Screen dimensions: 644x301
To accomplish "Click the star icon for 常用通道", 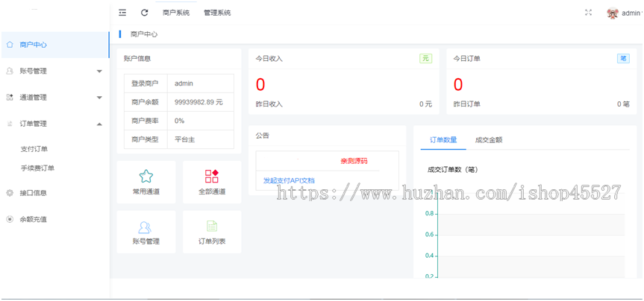I will (146, 176).
